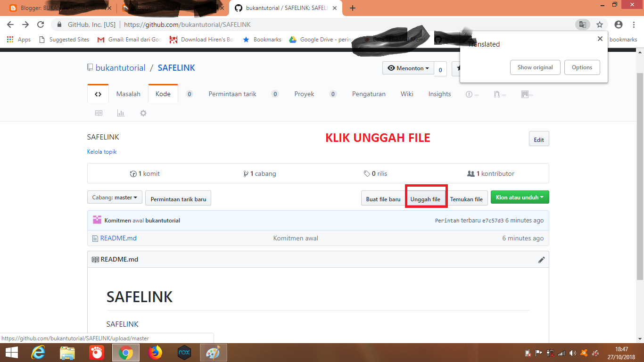Click the bar-chart graphs icon under the tabs
644x362 pixels.
tap(121, 113)
